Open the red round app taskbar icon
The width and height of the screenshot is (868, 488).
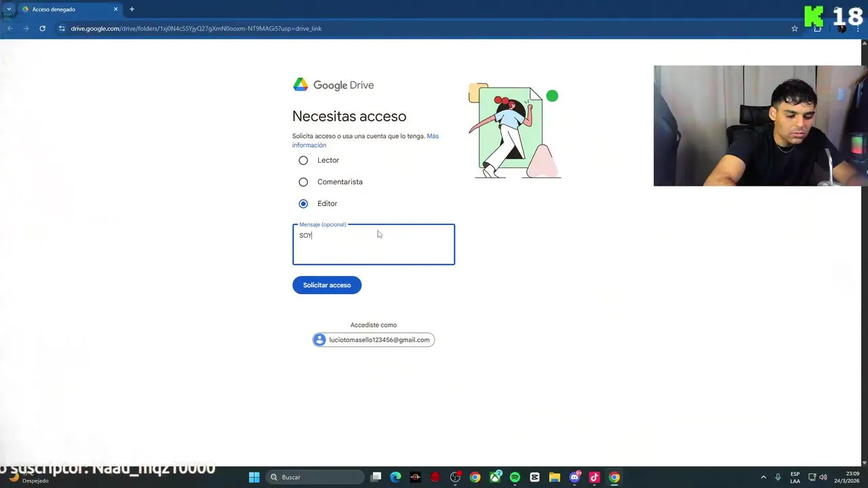point(435,477)
